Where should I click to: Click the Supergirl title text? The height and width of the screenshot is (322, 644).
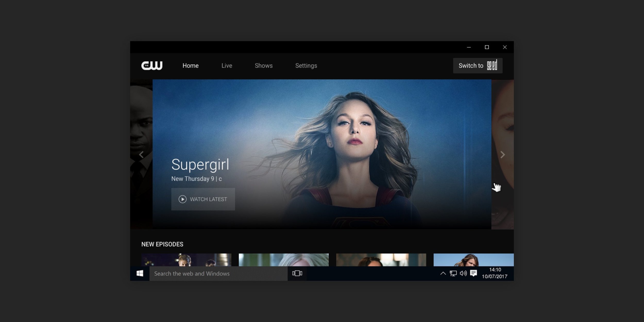pyautogui.click(x=200, y=165)
